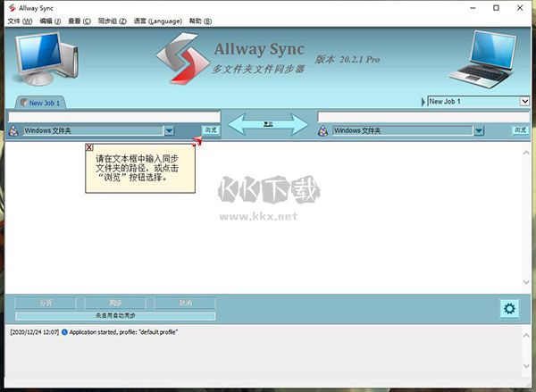Viewport: 536px width, 392px height.
Task: Click the red Allway Sync logo
Action: pos(183,58)
